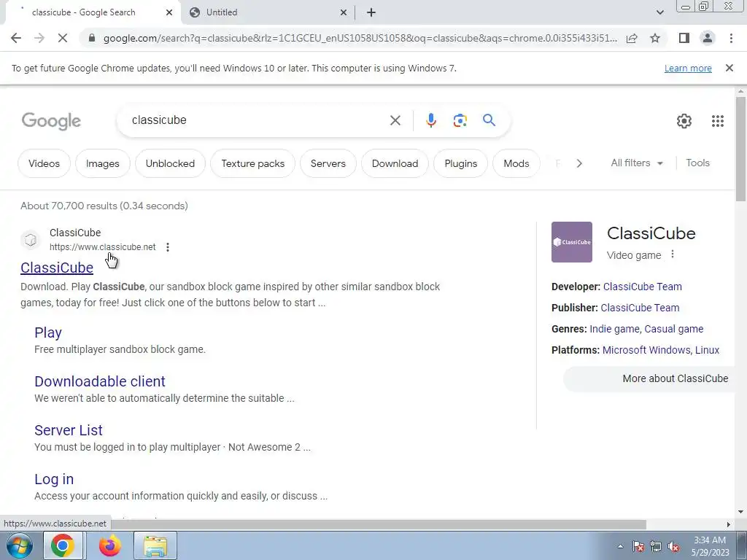This screenshot has width=747, height=560.
Task: Switch to the Untitled tab
Action: tap(268, 12)
